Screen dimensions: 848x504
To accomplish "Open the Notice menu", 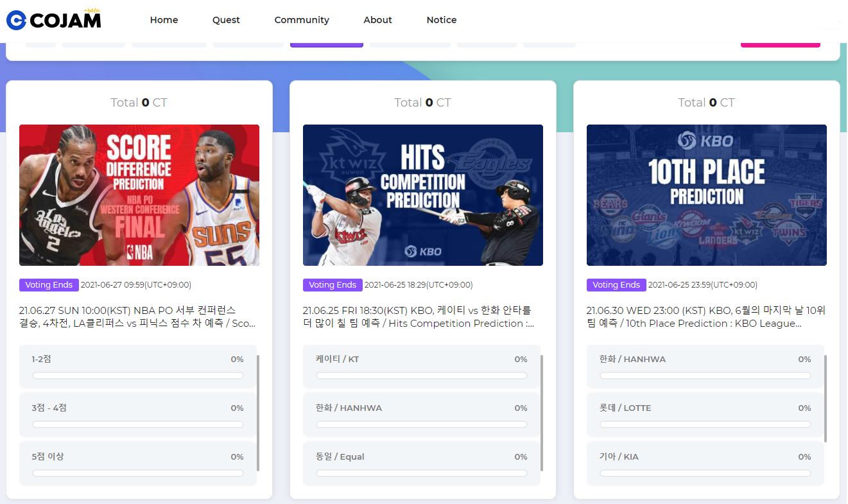I will pyautogui.click(x=442, y=20).
